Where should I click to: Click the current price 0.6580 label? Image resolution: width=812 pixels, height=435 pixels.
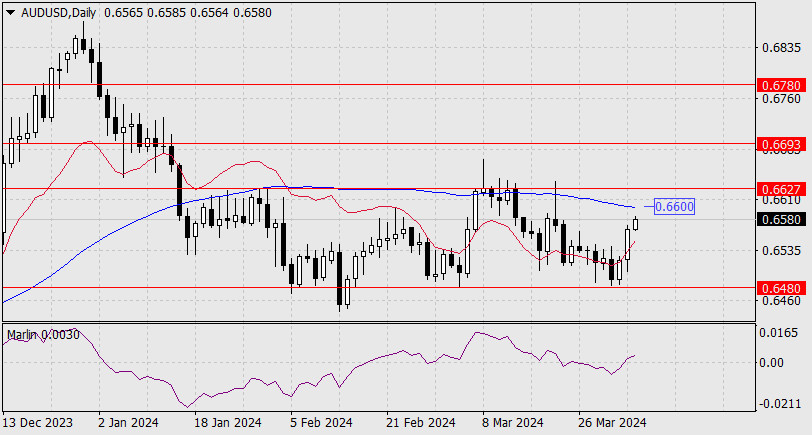(x=781, y=220)
